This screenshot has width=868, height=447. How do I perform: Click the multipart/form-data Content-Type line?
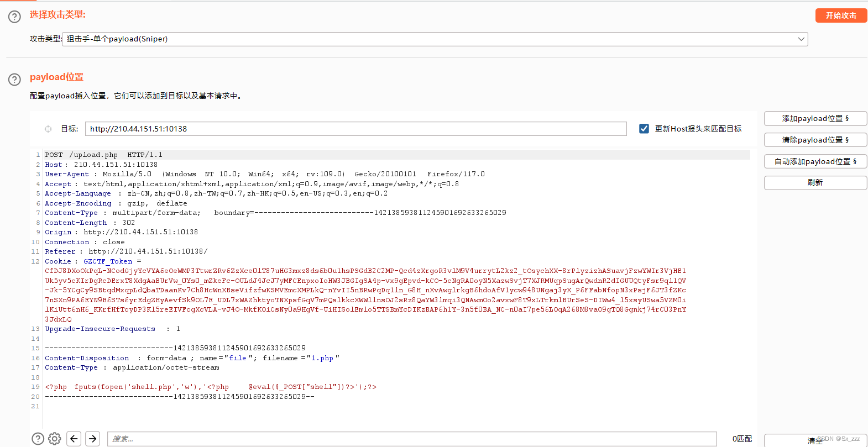(275, 213)
